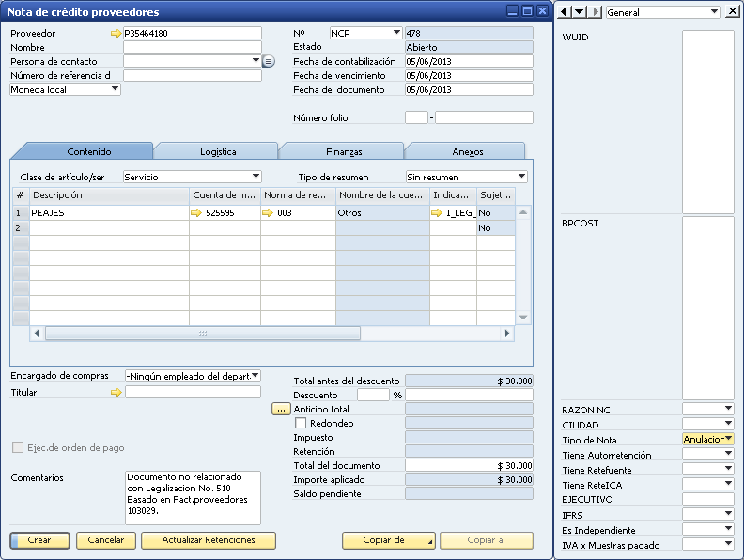Screen dimensions: 744x560
Task: Toggle the Redondeo checkbox
Action: pyautogui.click(x=301, y=424)
